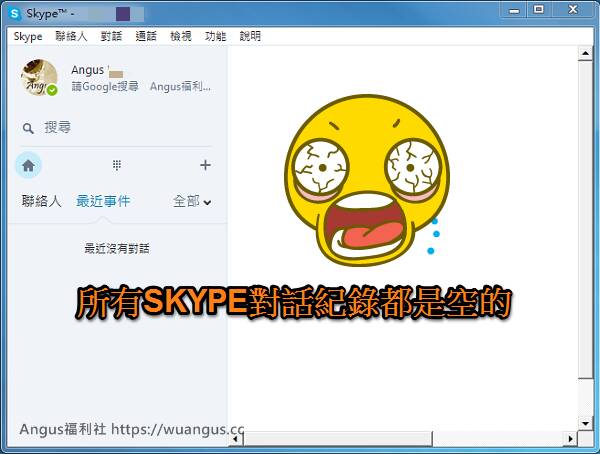Screen dimensions: 600x454
Task: Click the green online status badge
Action: coord(52,90)
